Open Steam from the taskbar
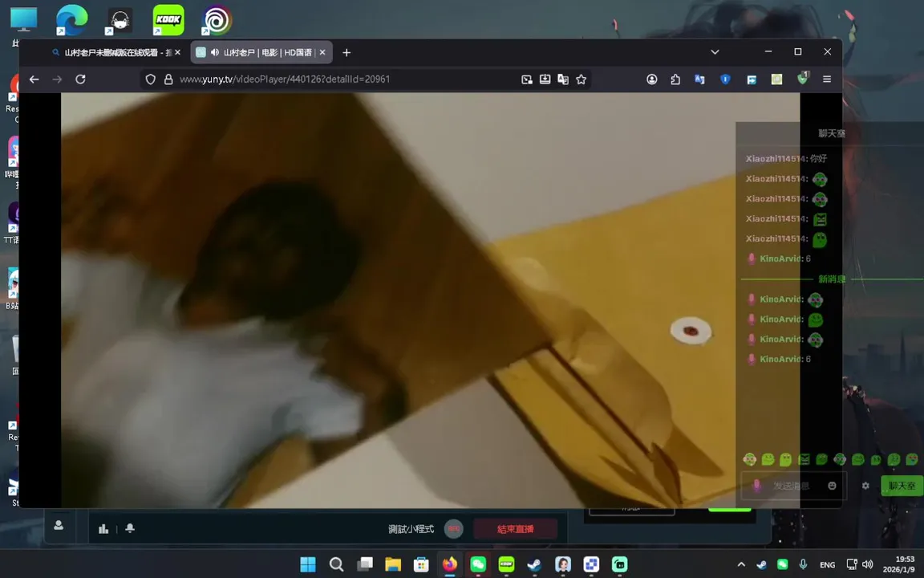The image size is (924, 578). [x=534, y=564]
